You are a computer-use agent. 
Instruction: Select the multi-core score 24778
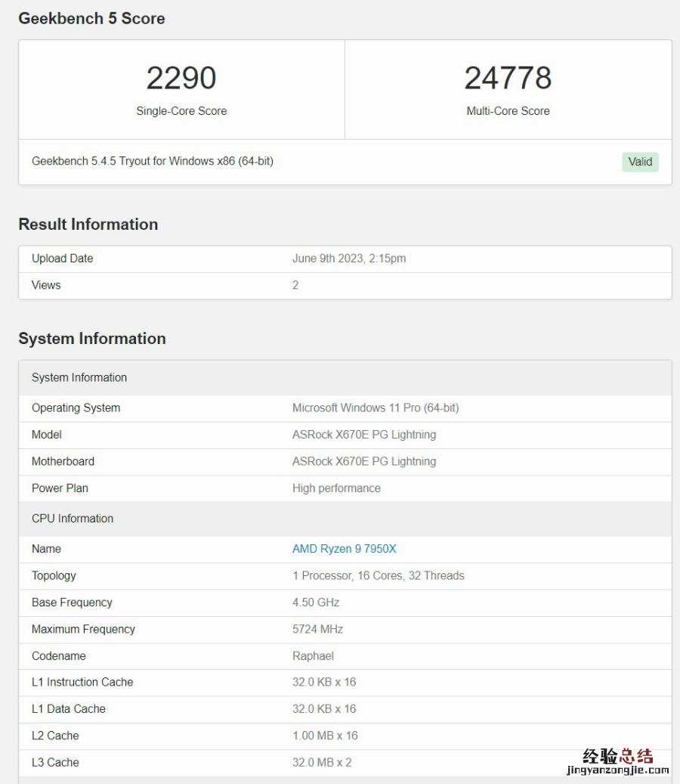(508, 79)
